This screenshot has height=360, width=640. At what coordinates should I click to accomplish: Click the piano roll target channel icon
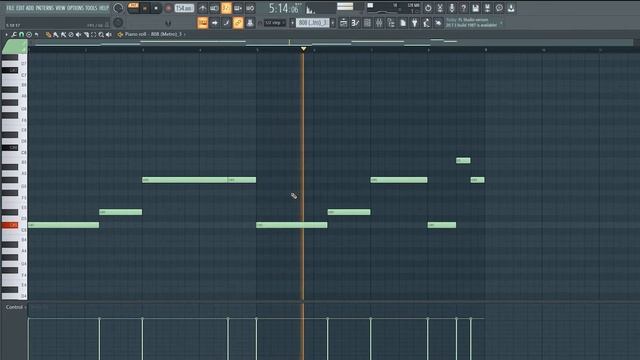120,35
